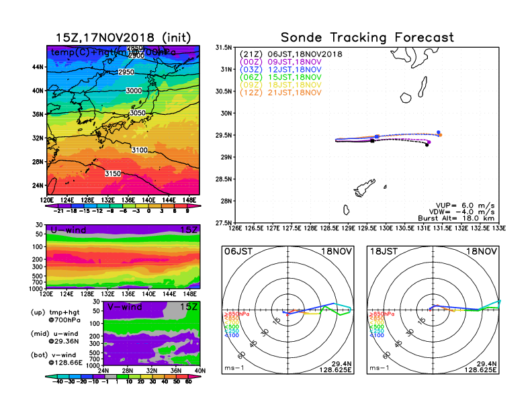This screenshot has width=532, height=411.
Task: Click the '2950' height contour label
Action: [x=126, y=72]
